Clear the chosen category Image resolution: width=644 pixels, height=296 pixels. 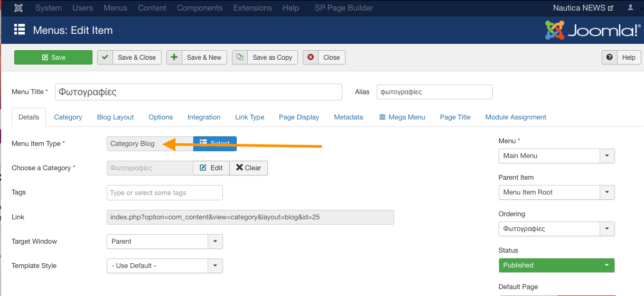tap(248, 168)
